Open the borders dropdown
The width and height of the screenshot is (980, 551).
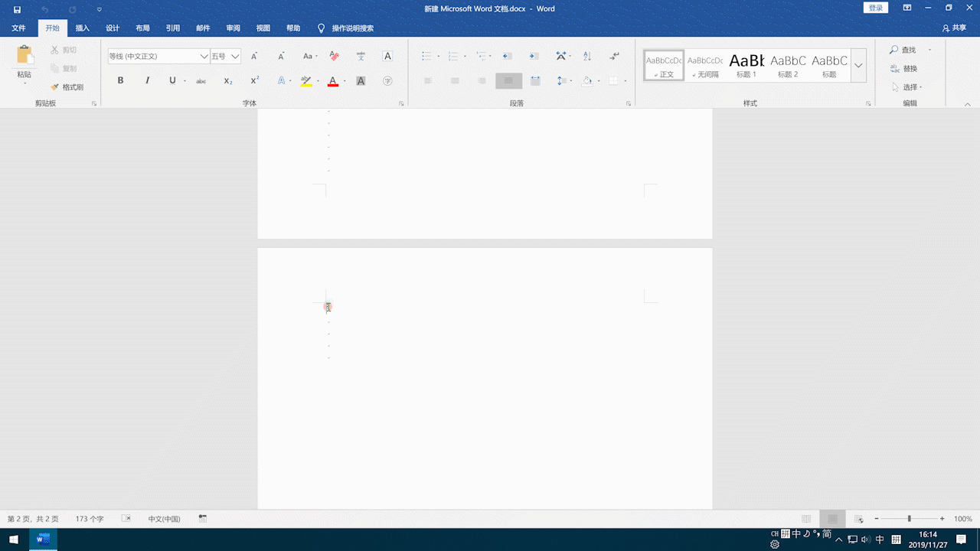coord(625,80)
